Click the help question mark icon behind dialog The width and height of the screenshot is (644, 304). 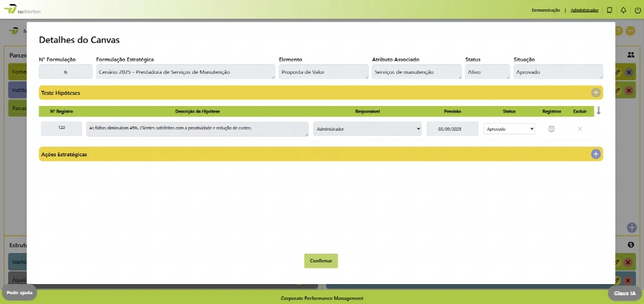click(619, 31)
